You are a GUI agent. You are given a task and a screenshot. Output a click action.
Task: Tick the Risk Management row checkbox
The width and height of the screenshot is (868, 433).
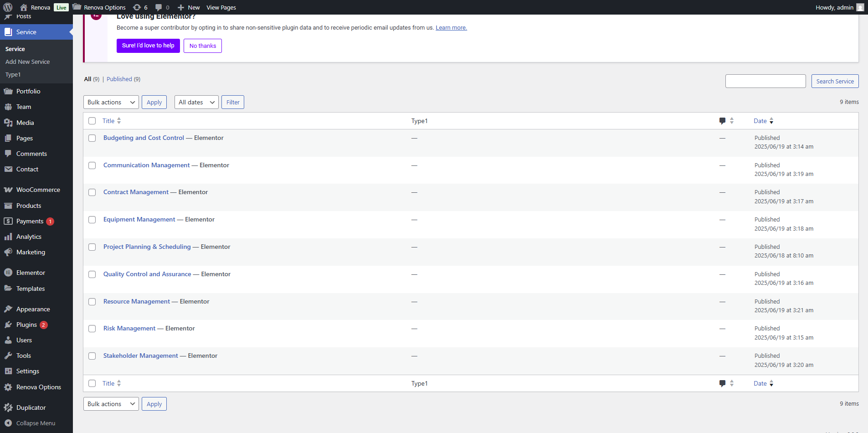click(92, 329)
